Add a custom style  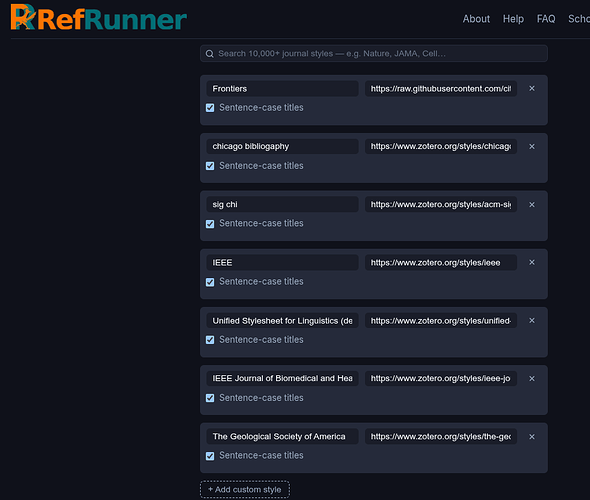click(245, 489)
